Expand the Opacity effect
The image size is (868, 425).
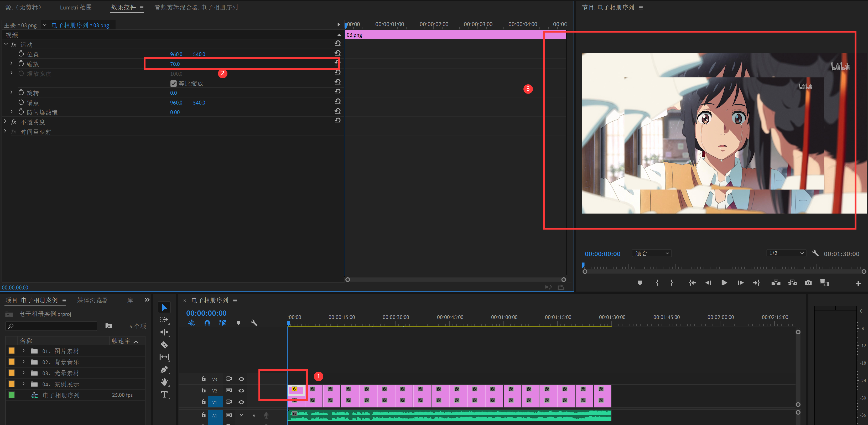coord(6,121)
